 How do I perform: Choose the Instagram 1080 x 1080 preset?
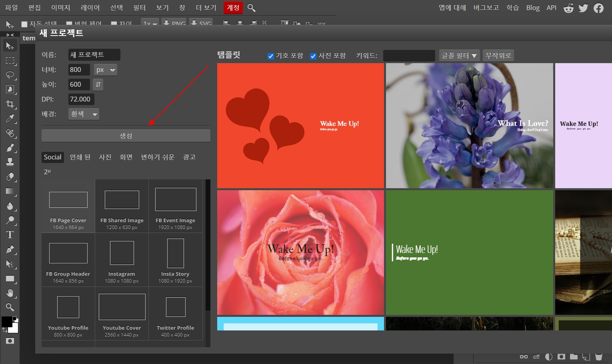(x=122, y=260)
